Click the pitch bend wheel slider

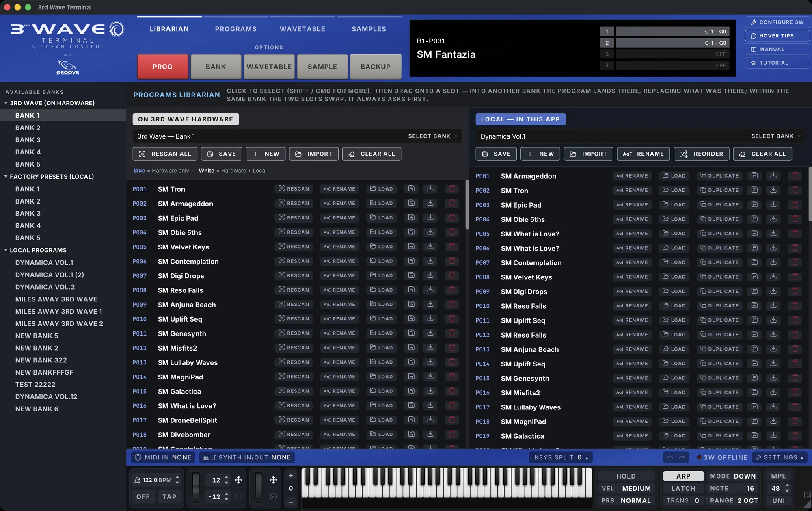click(196, 487)
